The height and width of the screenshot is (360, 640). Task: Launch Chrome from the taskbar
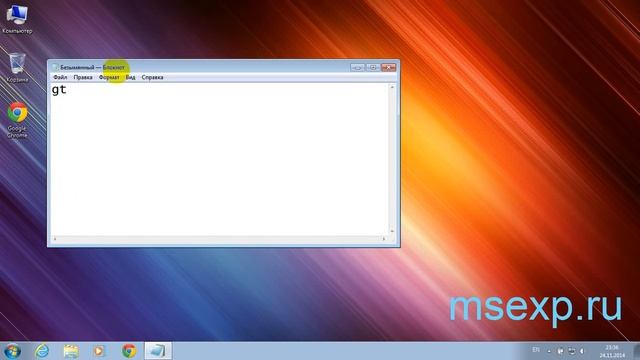(x=129, y=351)
